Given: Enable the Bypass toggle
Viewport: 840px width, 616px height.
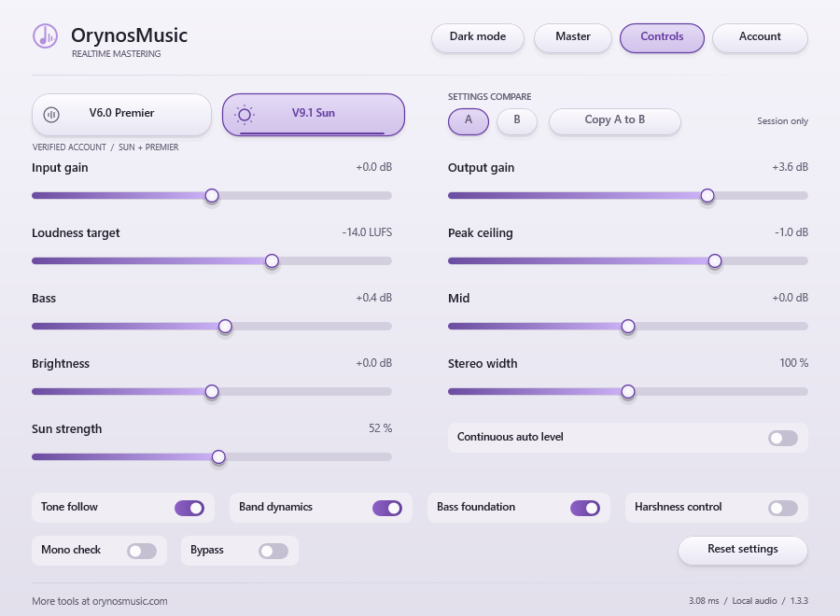Looking at the screenshot, I should [x=273, y=551].
